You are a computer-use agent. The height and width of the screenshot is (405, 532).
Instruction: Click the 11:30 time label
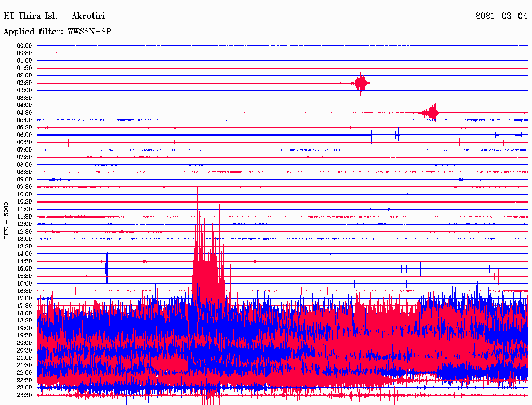tap(24, 217)
